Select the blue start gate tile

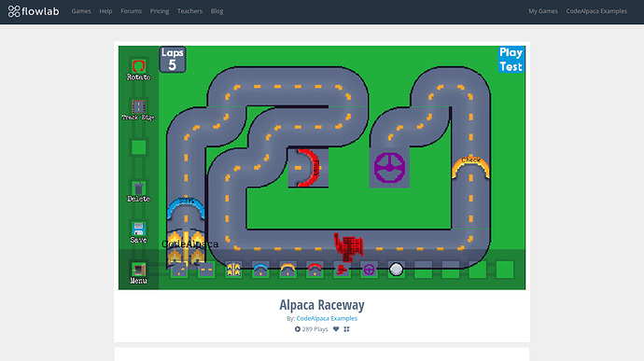tap(260, 270)
